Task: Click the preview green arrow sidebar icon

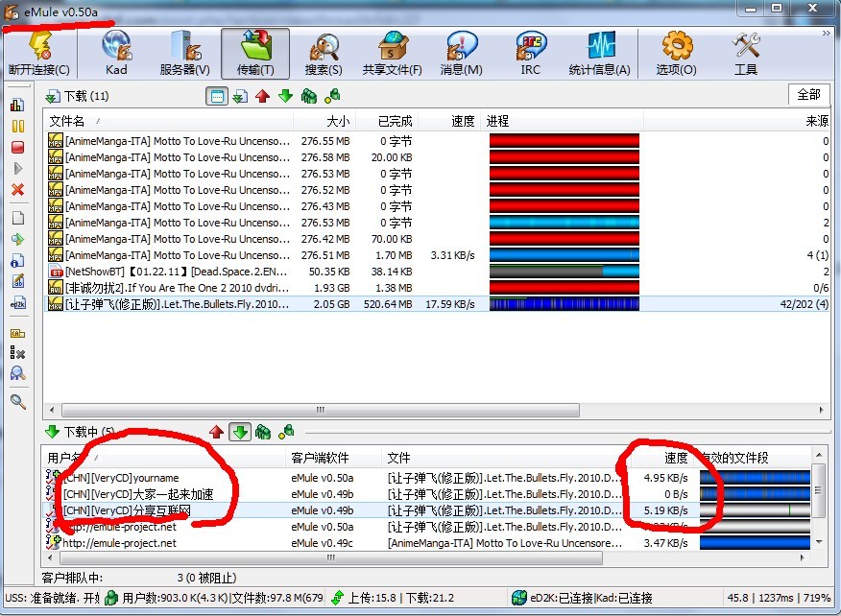Action: click(x=17, y=239)
